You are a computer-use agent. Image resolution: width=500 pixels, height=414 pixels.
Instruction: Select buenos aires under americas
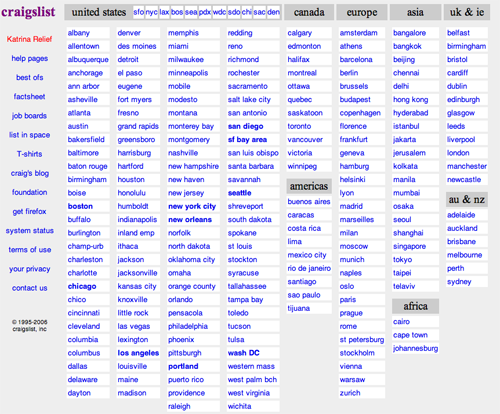(309, 202)
